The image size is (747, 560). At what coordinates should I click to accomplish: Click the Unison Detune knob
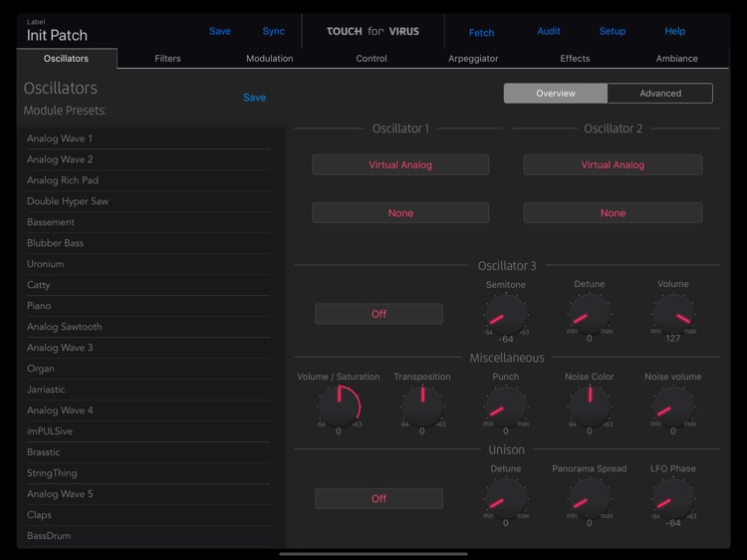pos(505,498)
